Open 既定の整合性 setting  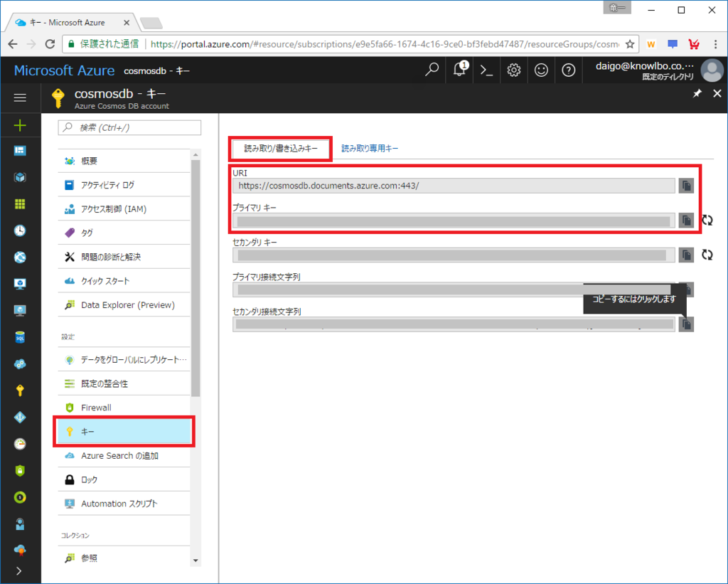(124, 383)
